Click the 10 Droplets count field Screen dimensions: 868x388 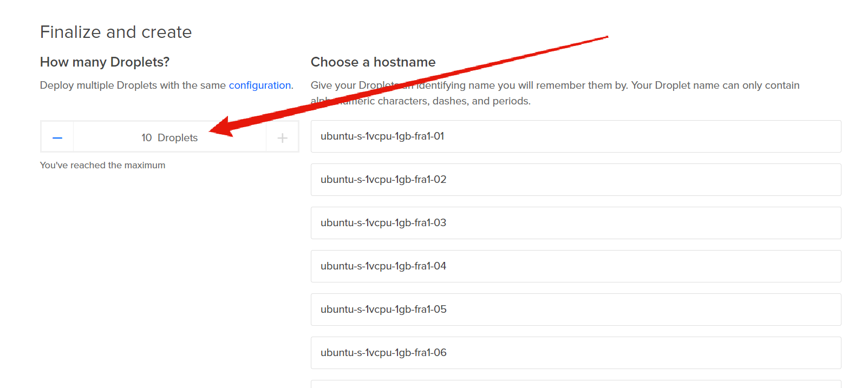169,137
